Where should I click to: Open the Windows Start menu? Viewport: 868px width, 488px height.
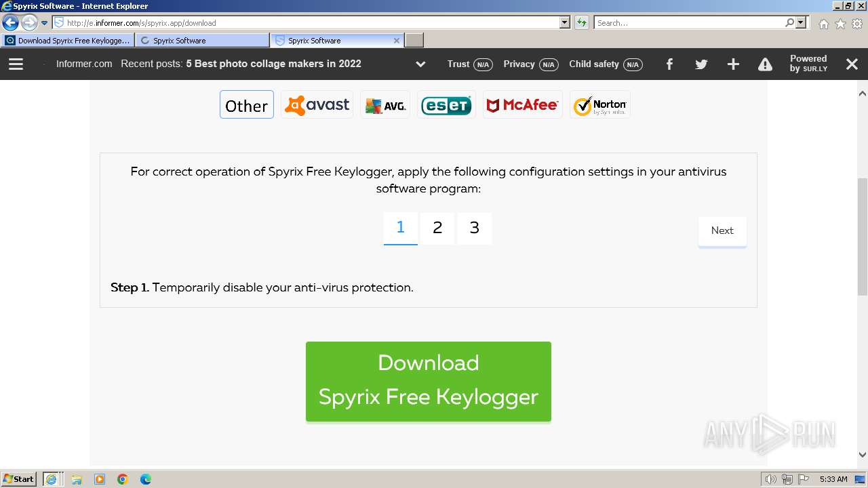19,479
